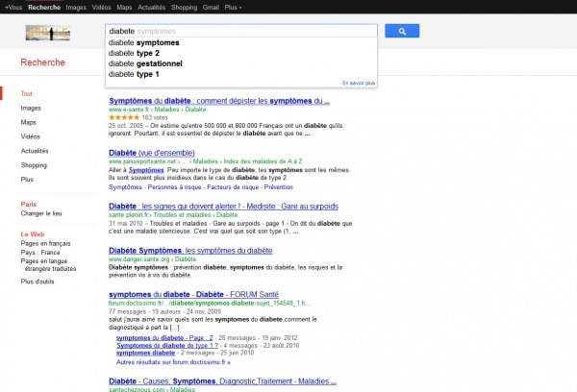577x392 pixels.
Task: Click the www.passeportsante.net breadcrumb URL
Action: pos(206,161)
